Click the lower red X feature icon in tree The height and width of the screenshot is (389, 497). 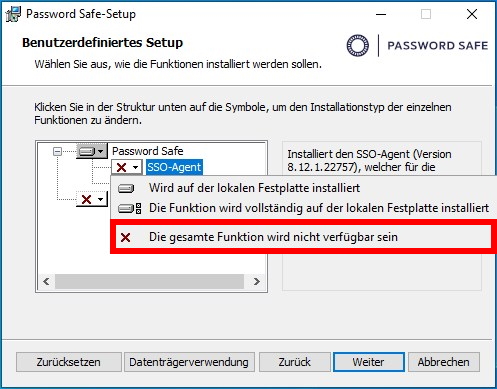(x=86, y=199)
